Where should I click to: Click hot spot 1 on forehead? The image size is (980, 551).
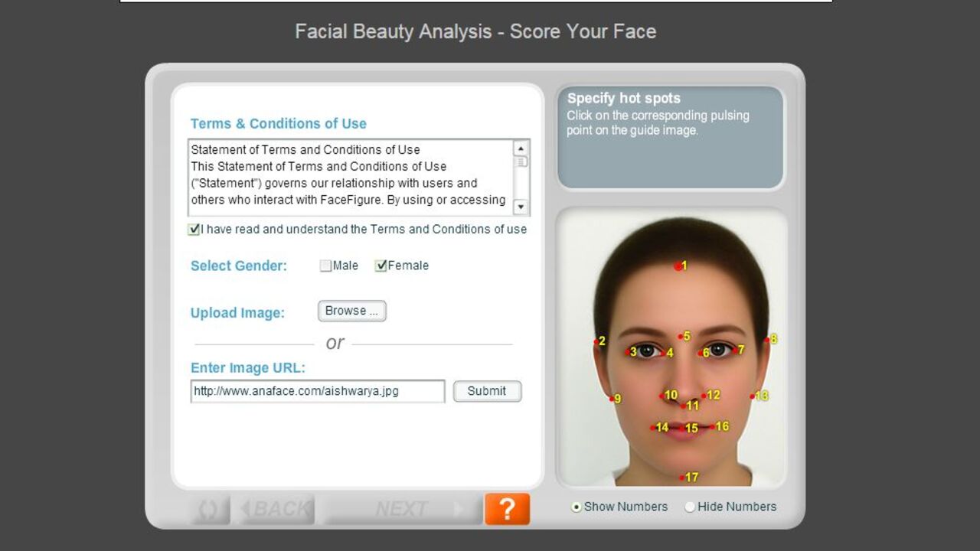pos(678,266)
